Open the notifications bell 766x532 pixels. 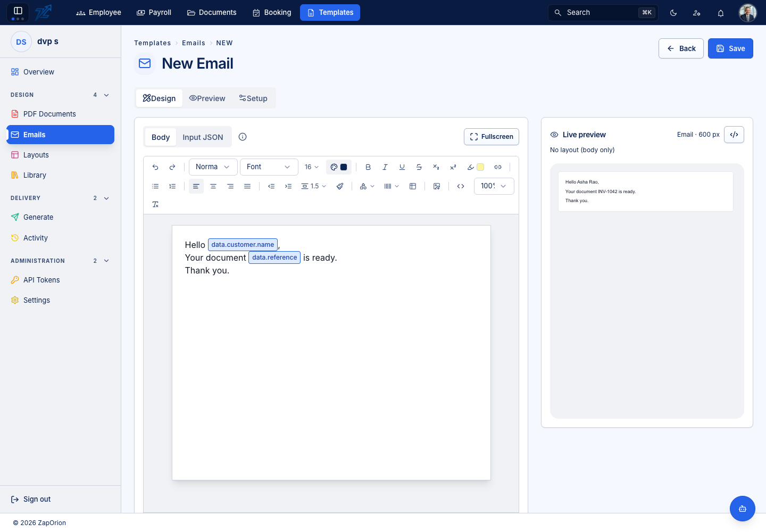pos(721,13)
